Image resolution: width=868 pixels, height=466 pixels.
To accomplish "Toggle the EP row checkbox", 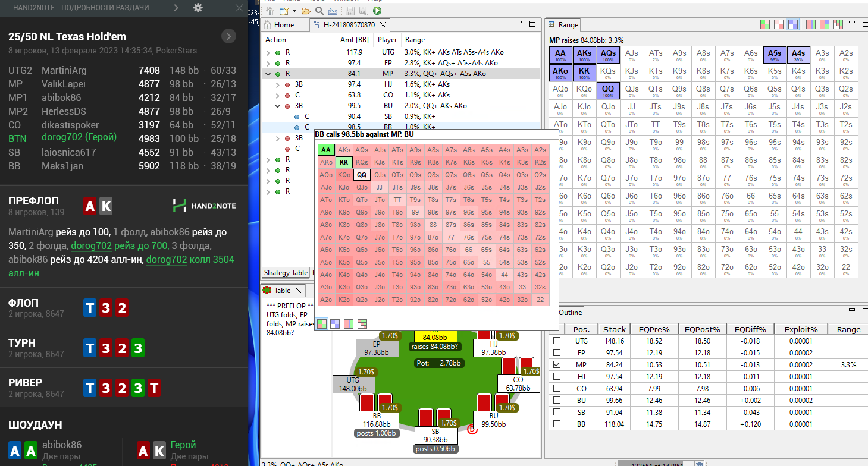I will coord(557,353).
